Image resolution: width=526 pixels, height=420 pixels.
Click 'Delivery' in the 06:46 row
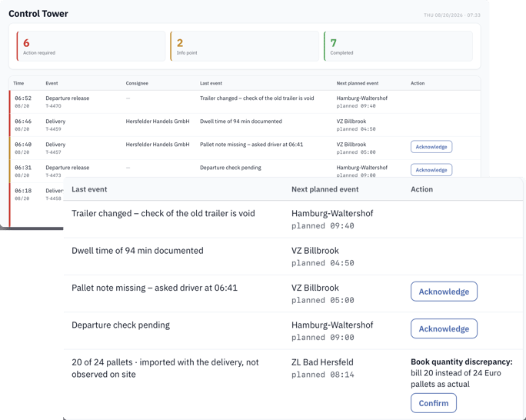[55, 122]
